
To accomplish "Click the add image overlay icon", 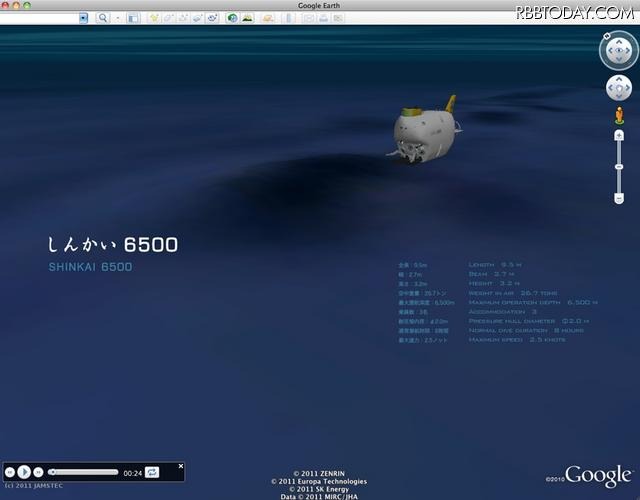I will pos(198,18).
